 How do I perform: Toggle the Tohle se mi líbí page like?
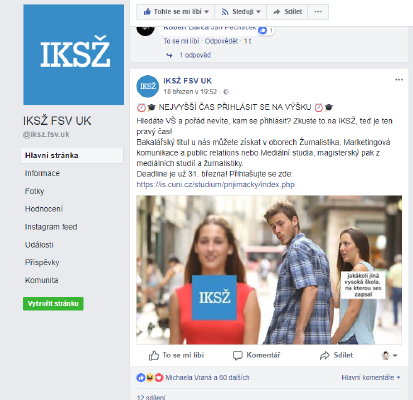tap(176, 12)
